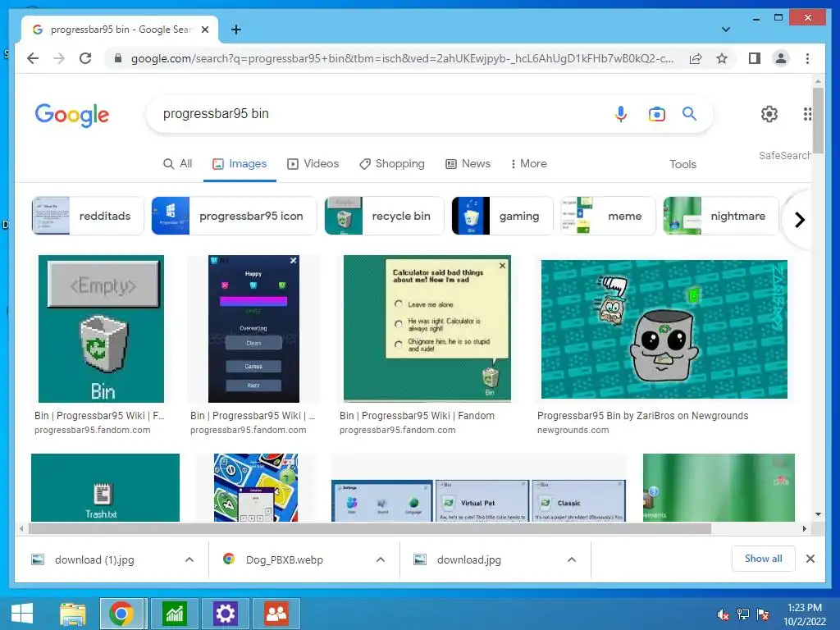Filter by the meme chip
This screenshot has width=840, height=630.
pyautogui.click(x=608, y=216)
